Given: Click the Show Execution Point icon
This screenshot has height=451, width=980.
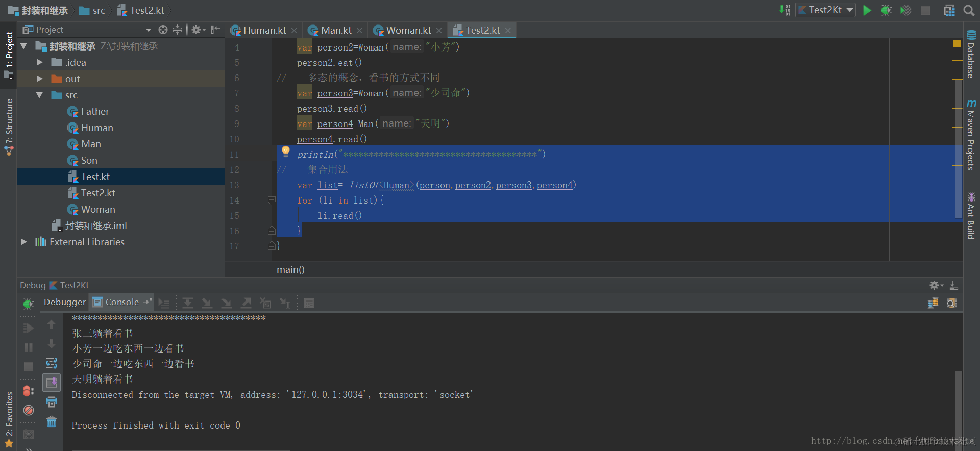Looking at the screenshot, I should (x=164, y=304).
